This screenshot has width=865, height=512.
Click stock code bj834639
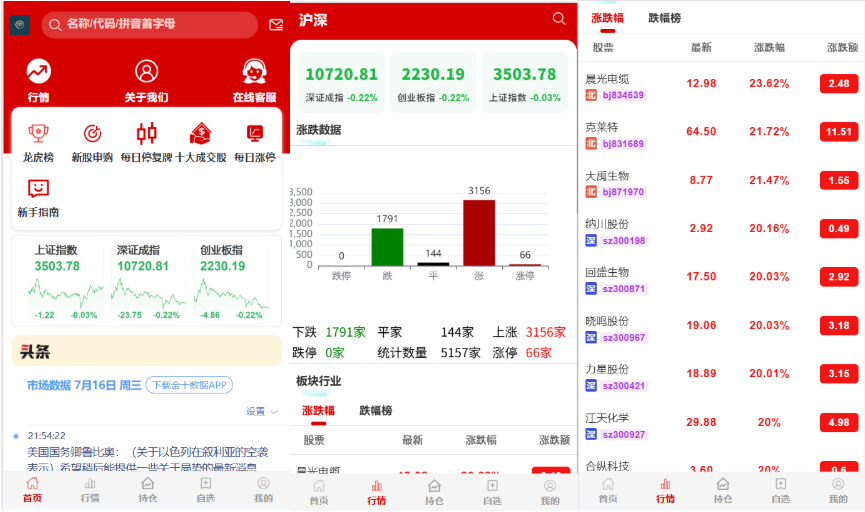pyautogui.click(x=623, y=95)
